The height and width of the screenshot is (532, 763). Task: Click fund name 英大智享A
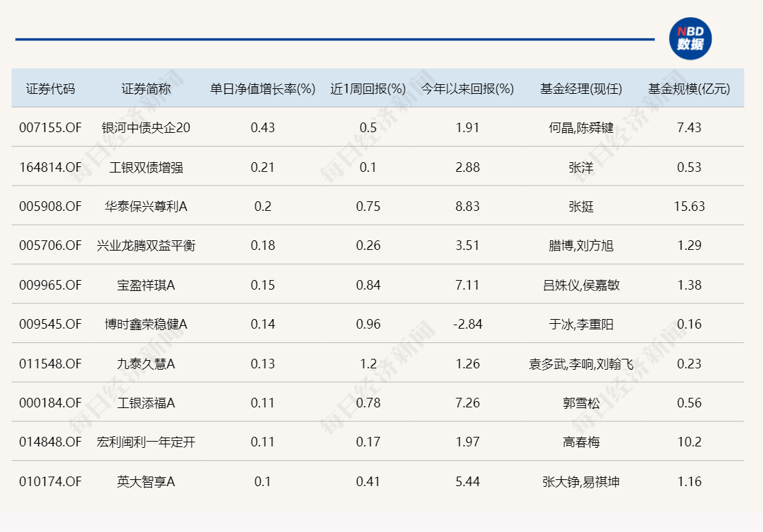click(146, 481)
